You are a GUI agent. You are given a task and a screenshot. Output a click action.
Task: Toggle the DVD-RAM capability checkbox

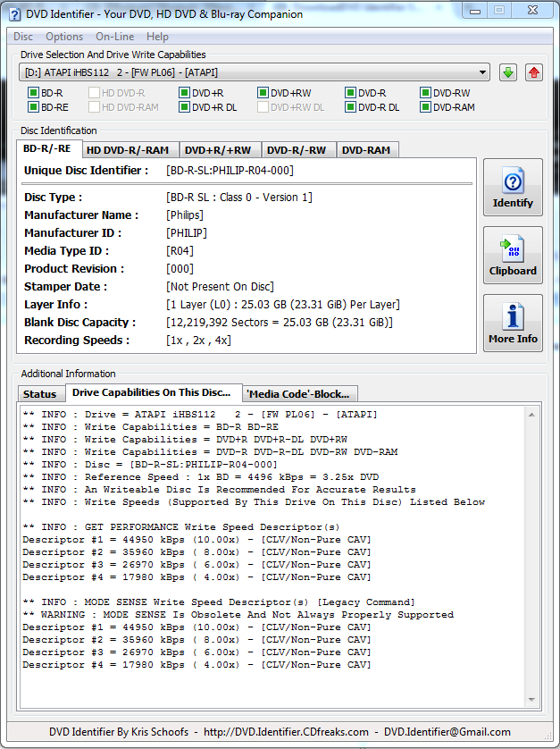click(x=425, y=107)
